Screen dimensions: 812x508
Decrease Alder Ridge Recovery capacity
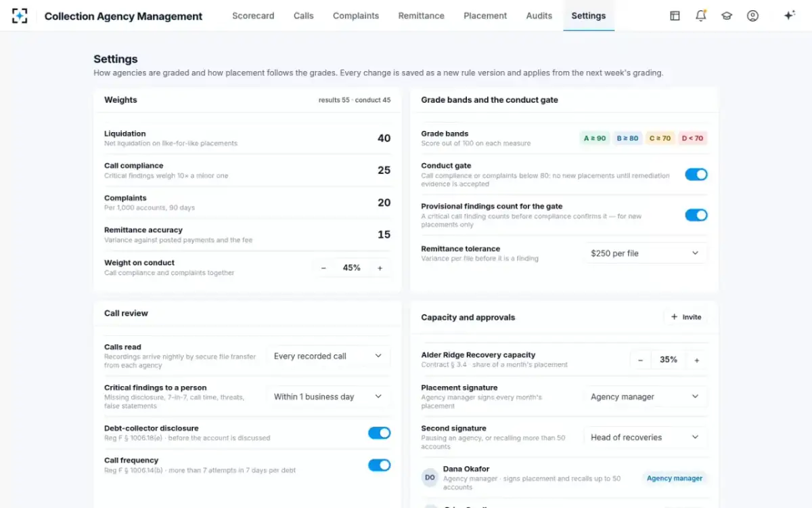[640, 360]
